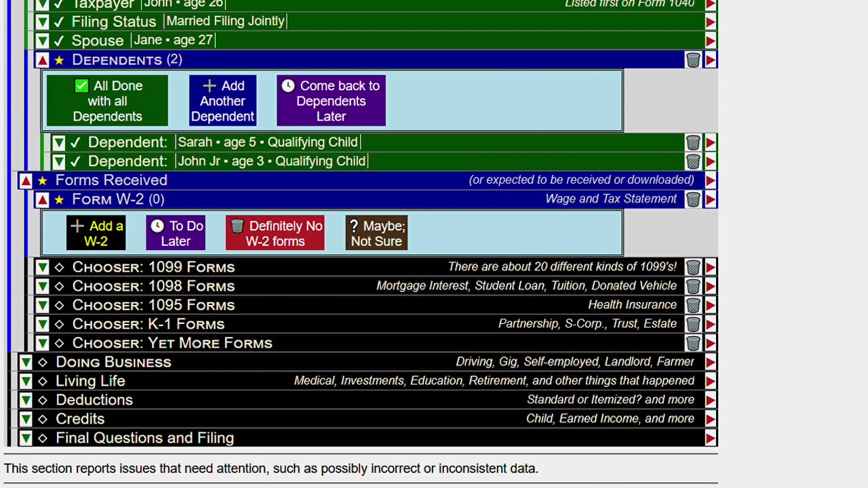Click 'Partnership, S-Corp., Trust, Estate' description
Screen dimensions: 868x488
click(587, 323)
